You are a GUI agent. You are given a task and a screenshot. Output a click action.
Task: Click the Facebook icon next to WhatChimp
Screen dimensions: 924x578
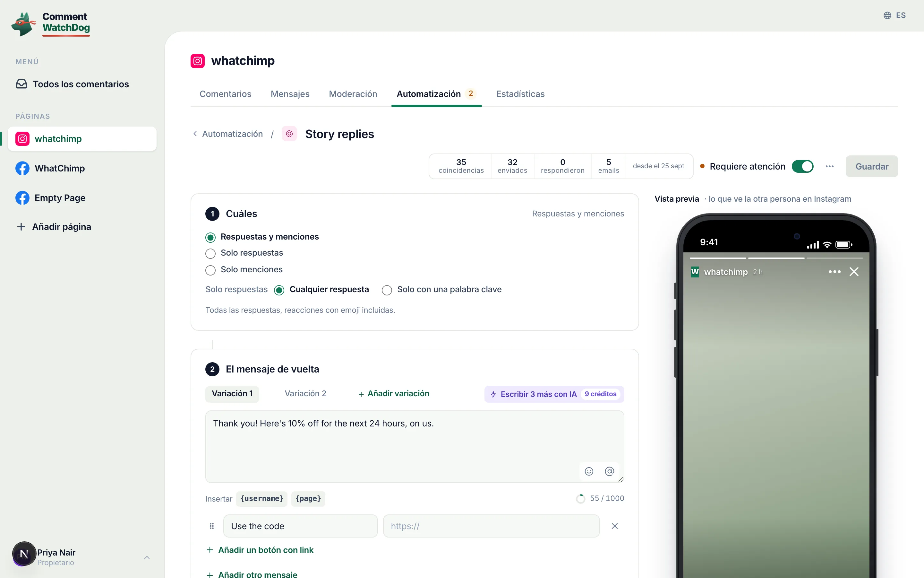[x=22, y=168]
